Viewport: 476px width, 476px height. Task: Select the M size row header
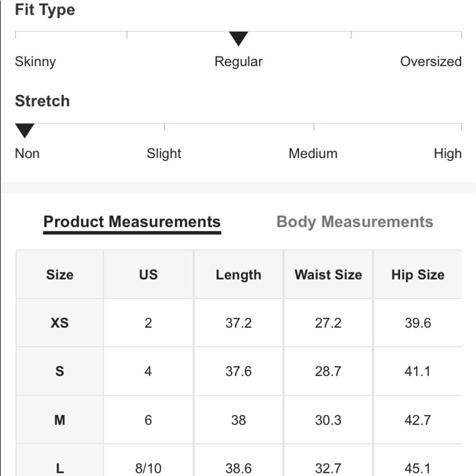[x=60, y=420]
